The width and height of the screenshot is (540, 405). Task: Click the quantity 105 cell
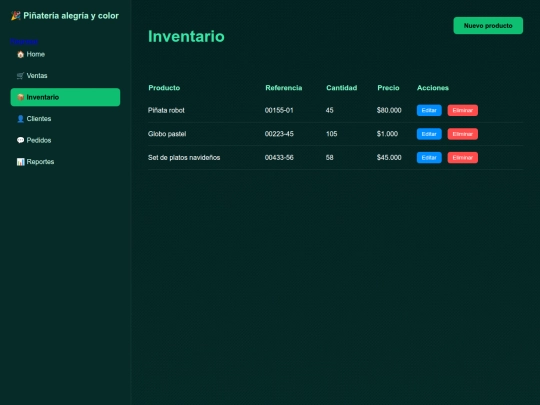[x=332, y=134]
